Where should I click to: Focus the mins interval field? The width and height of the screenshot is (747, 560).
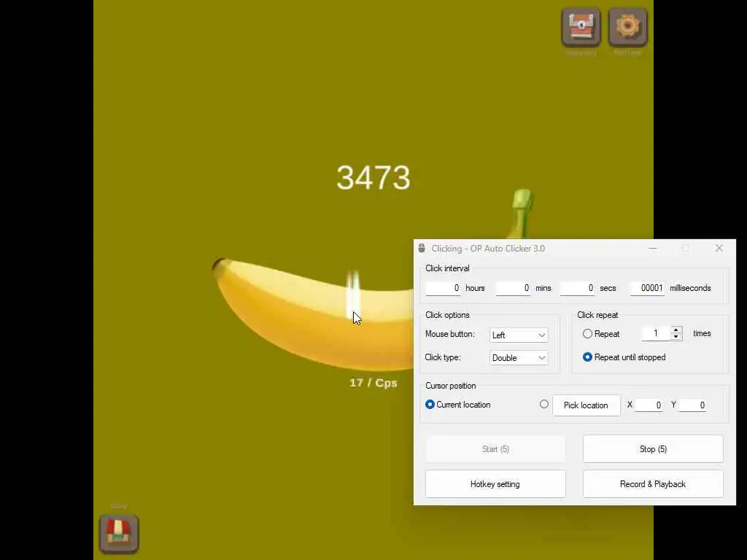[513, 288]
